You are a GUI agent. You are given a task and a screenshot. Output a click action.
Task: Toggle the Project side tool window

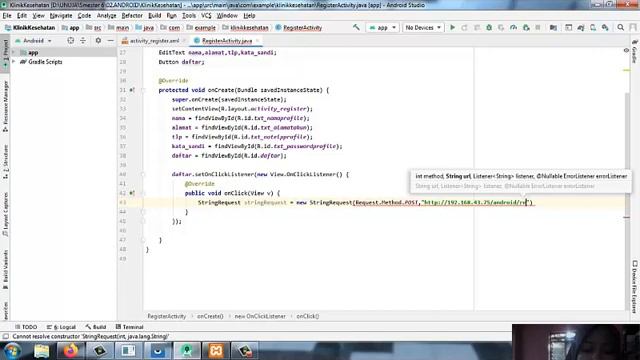[x=5, y=53]
